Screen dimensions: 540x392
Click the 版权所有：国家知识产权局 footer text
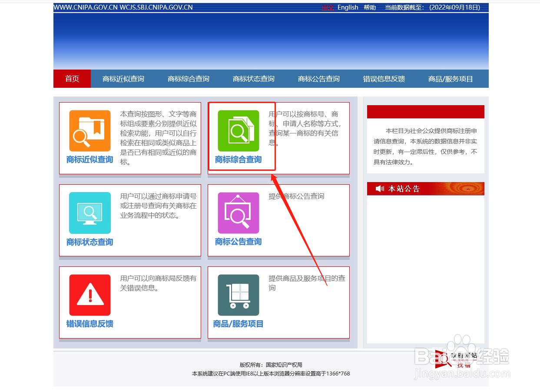tap(271, 365)
